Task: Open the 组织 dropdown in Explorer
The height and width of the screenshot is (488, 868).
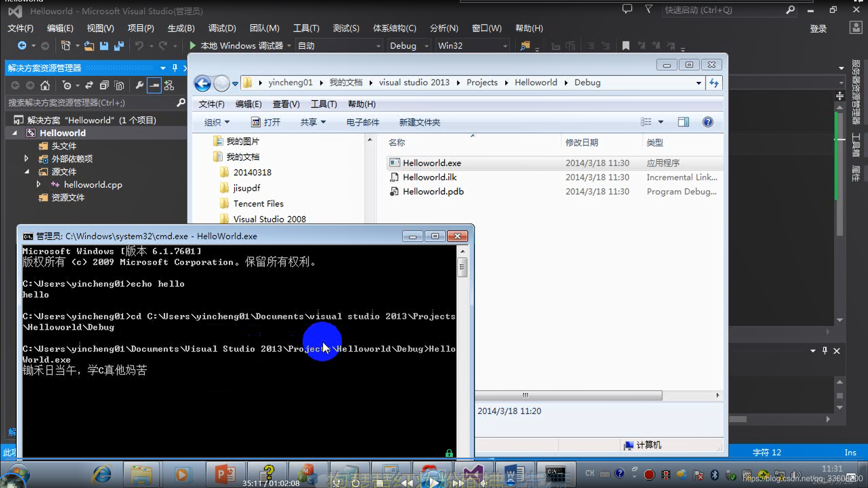Action: click(217, 122)
